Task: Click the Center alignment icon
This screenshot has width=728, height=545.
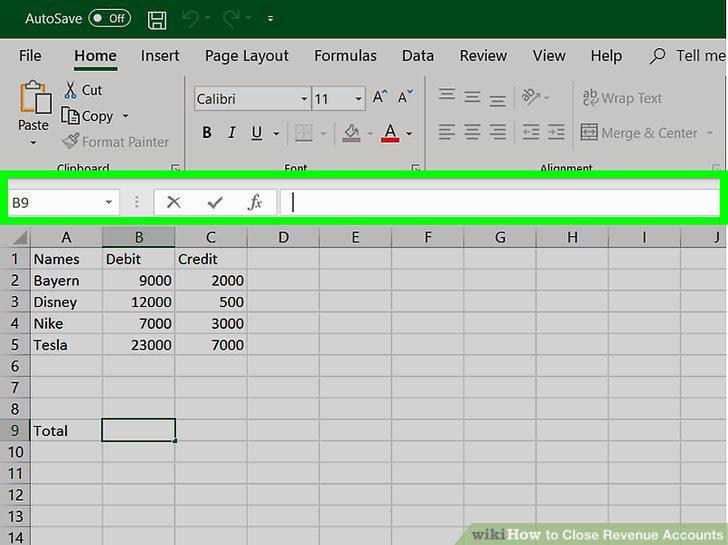Action: [472, 132]
